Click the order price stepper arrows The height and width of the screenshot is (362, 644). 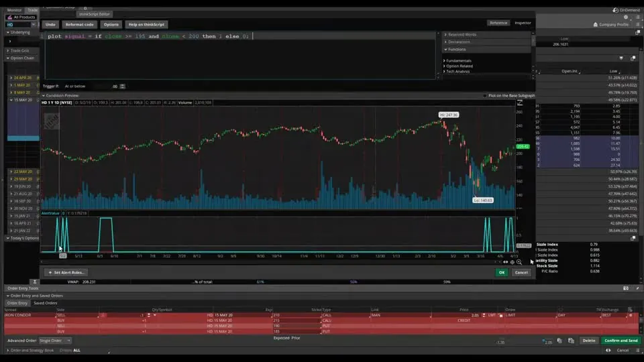click(484, 315)
